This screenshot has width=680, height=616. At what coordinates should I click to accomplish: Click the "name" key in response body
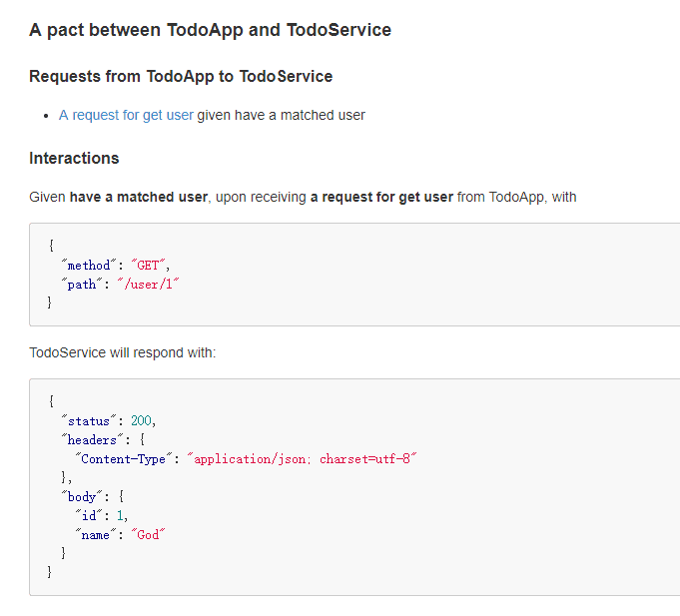[95, 534]
